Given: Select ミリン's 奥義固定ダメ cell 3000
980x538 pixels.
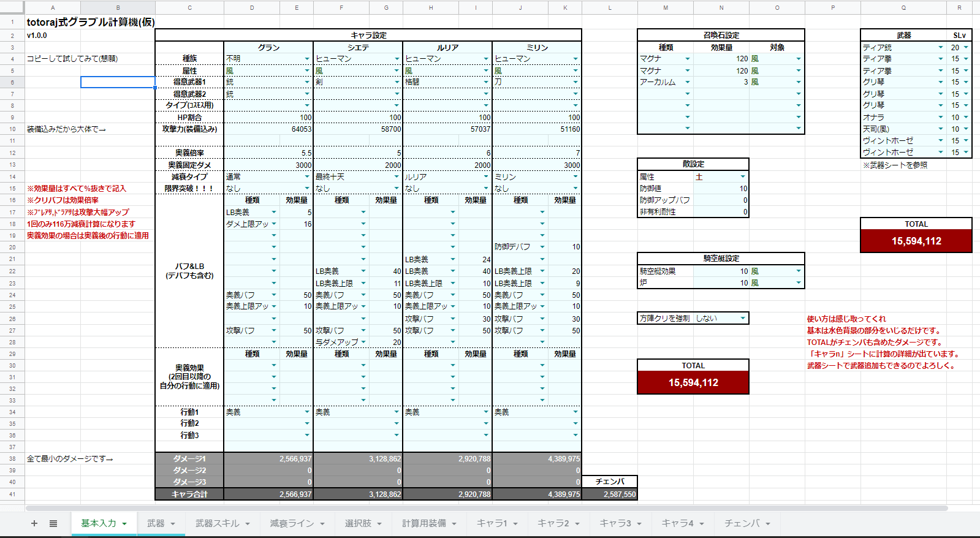Looking at the screenshot, I should coord(537,165).
